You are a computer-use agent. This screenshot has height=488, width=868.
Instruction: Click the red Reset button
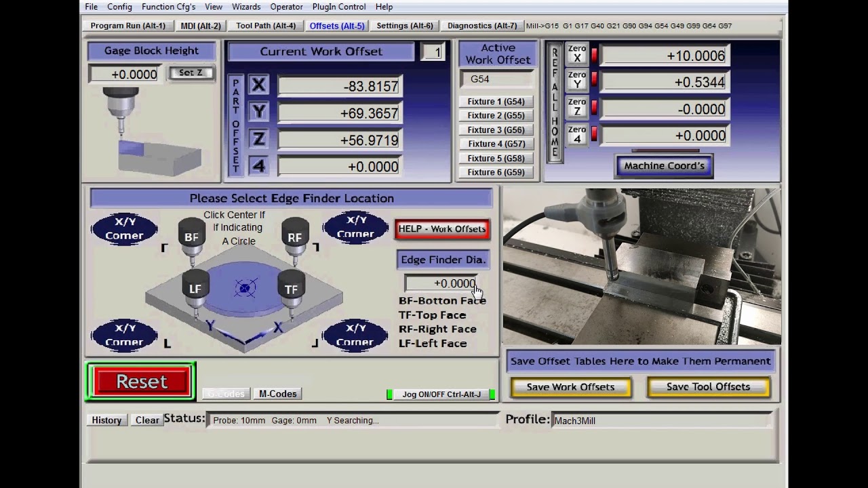[x=142, y=382]
